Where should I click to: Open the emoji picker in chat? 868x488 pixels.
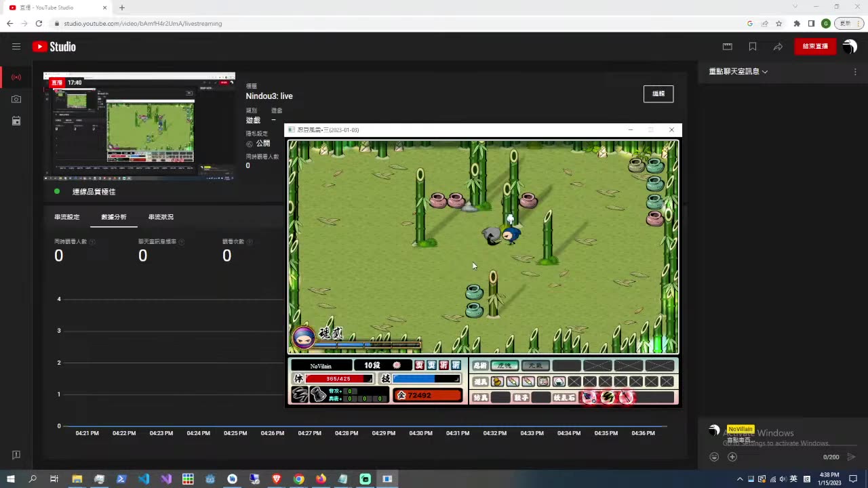[714, 457]
